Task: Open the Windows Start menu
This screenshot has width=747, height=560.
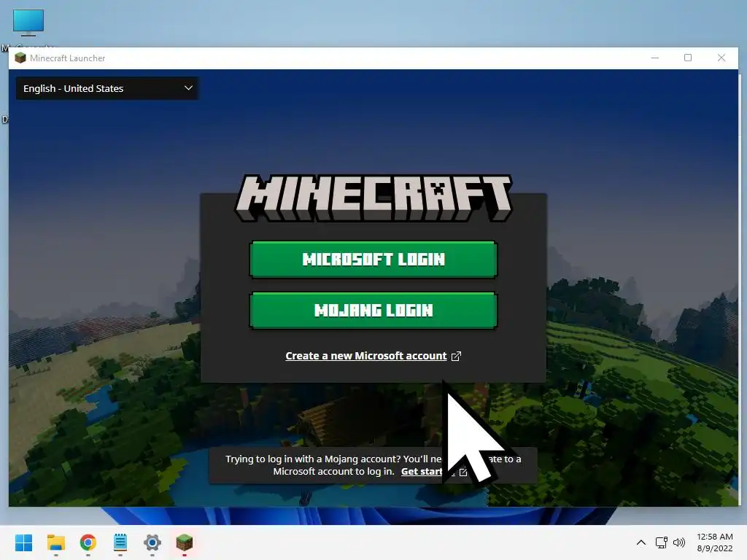Action: tap(23, 542)
